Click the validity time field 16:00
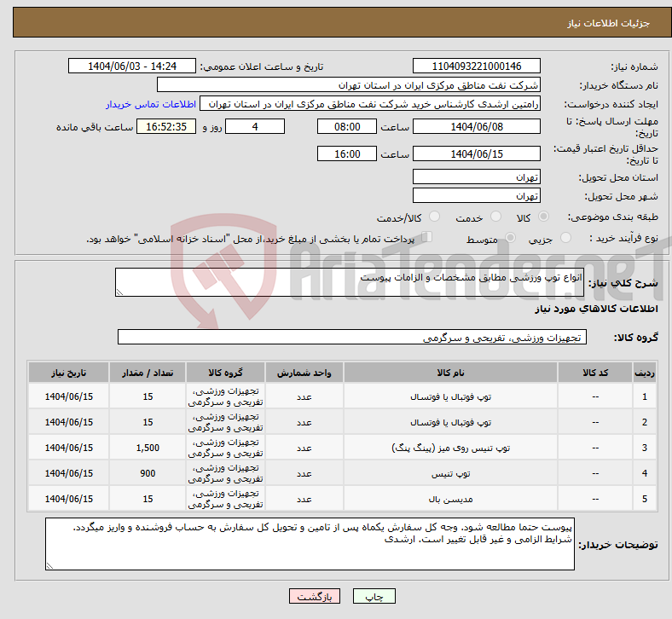This screenshot has width=672, height=619. [x=347, y=153]
